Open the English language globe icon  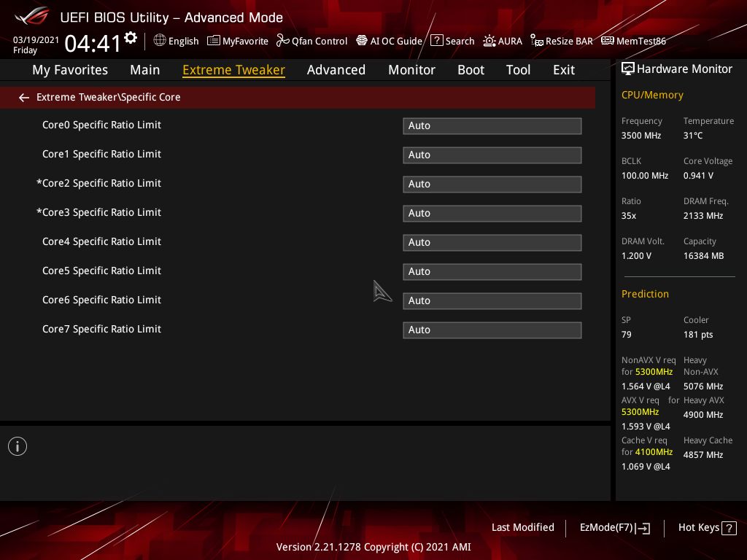point(160,41)
